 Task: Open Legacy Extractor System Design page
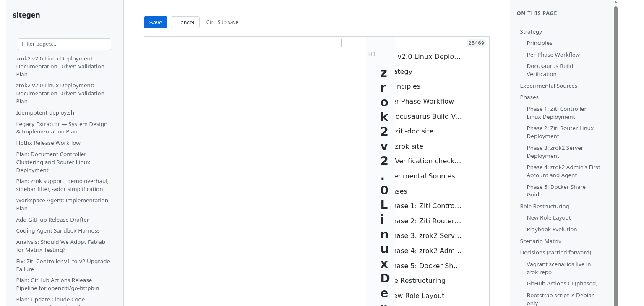point(62,128)
